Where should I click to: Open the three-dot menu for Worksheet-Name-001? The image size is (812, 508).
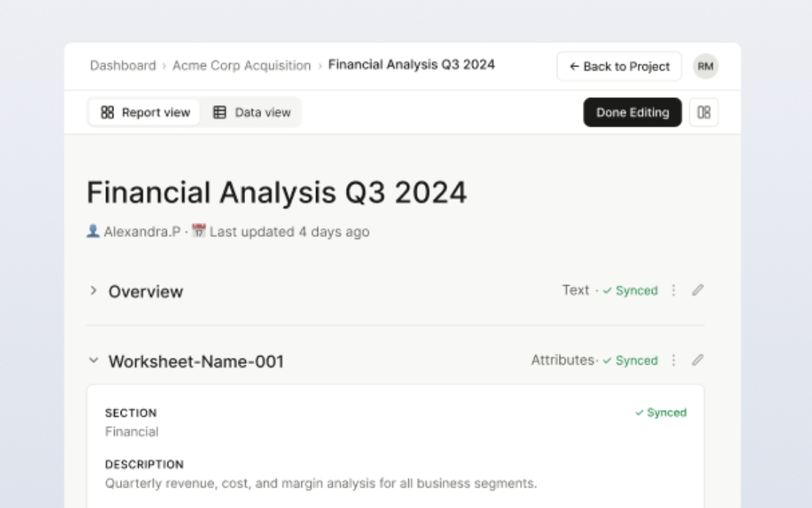coord(673,360)
